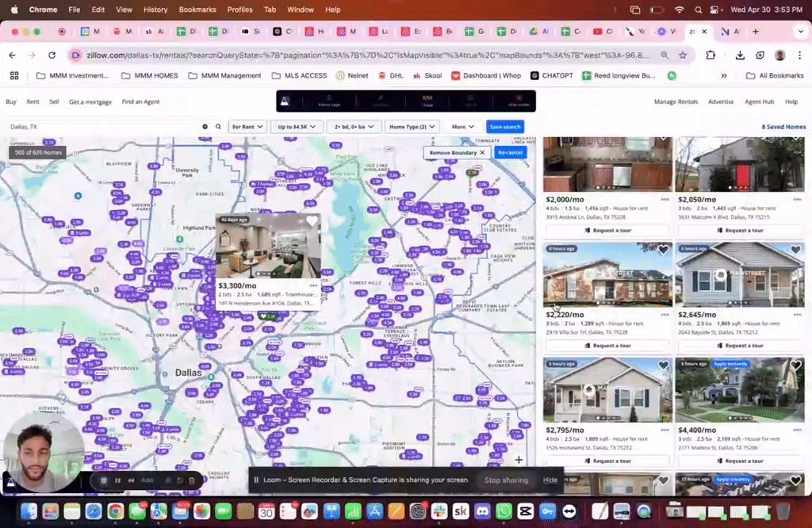
Task: Click the zoom-in plus icon on the map
Action: coord(519,459)
